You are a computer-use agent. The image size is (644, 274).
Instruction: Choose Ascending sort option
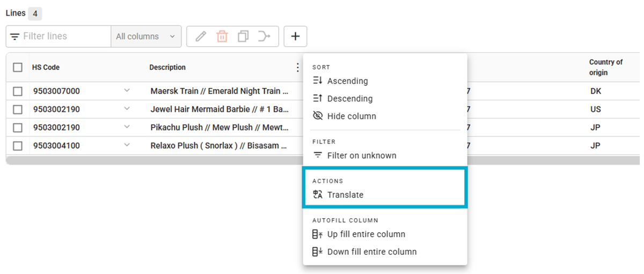pyautogui.click(x=347, y=81)
